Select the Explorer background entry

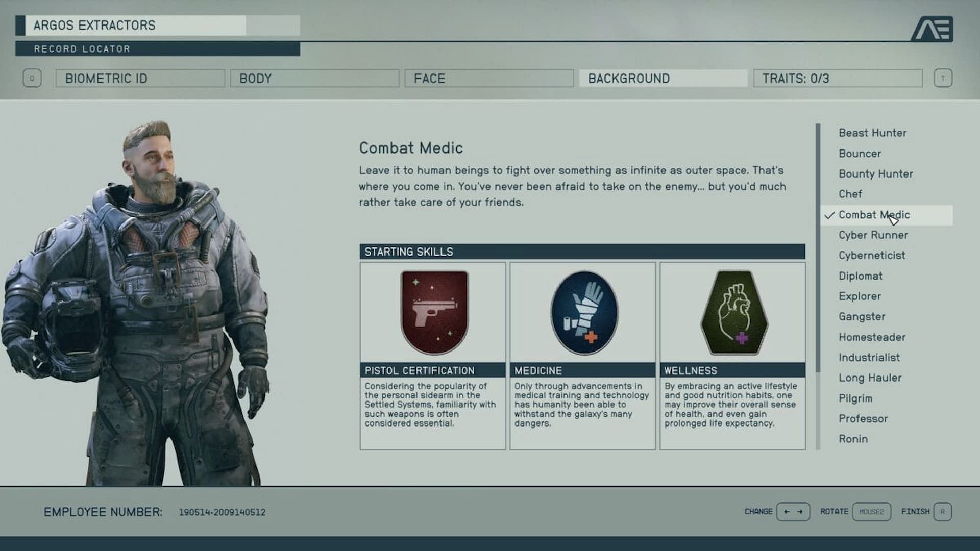tap(860, 296)
